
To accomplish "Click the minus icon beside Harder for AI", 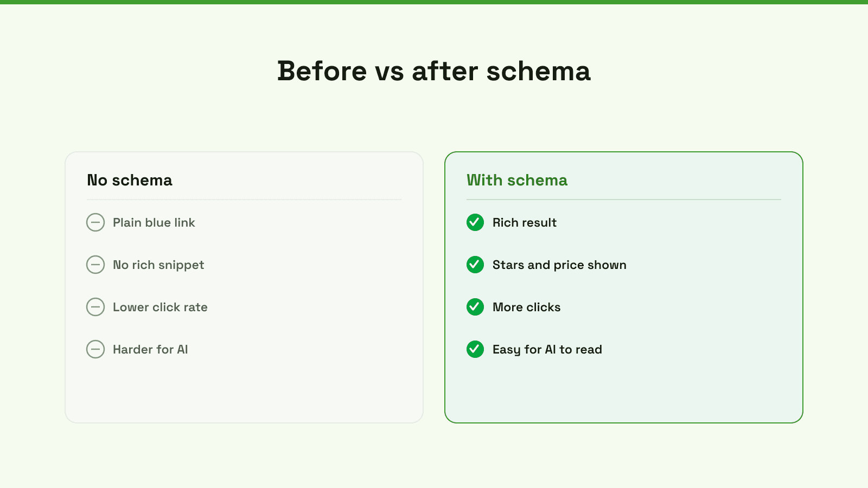I will pyautogui.click(x=95, y=349).
